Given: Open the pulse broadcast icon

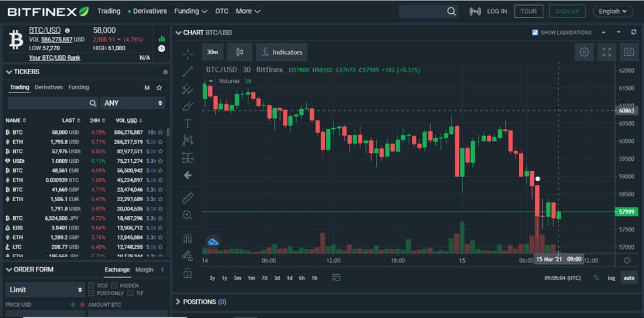Looking at the screenshot, I should tap(475, 11).
